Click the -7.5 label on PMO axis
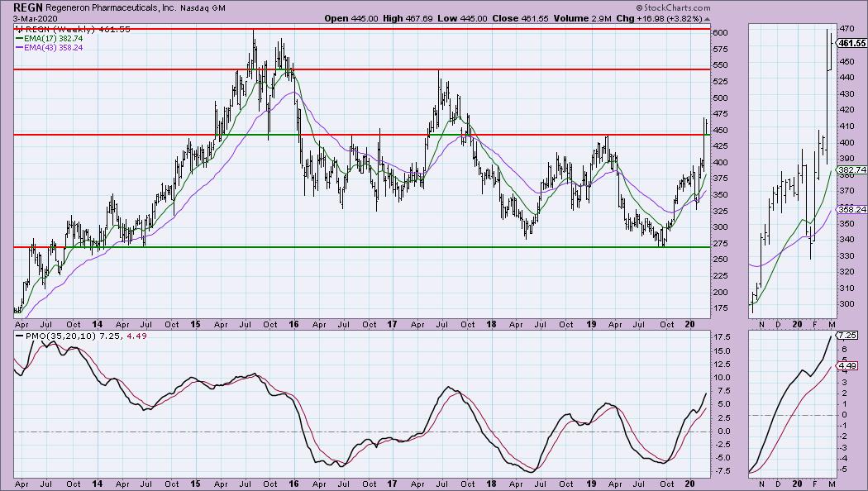Viewport: 868px width, 491px height. [722, 471]
